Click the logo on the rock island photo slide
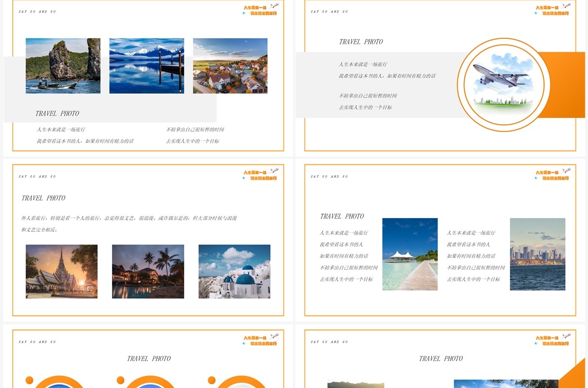Viewport: 588px width, 388px height. click(260, 10)
